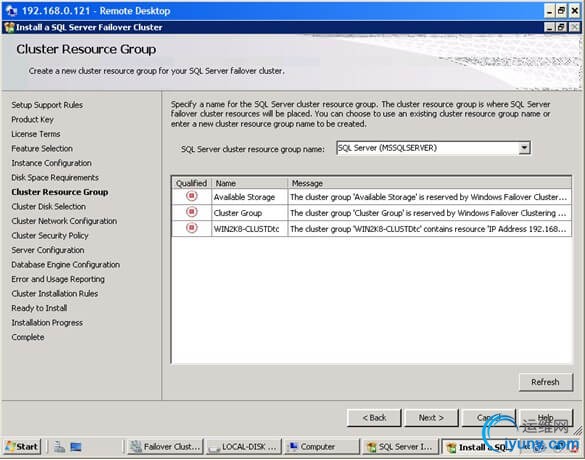Click the 'Cluster Group' is reserved message

pos(428,213)
